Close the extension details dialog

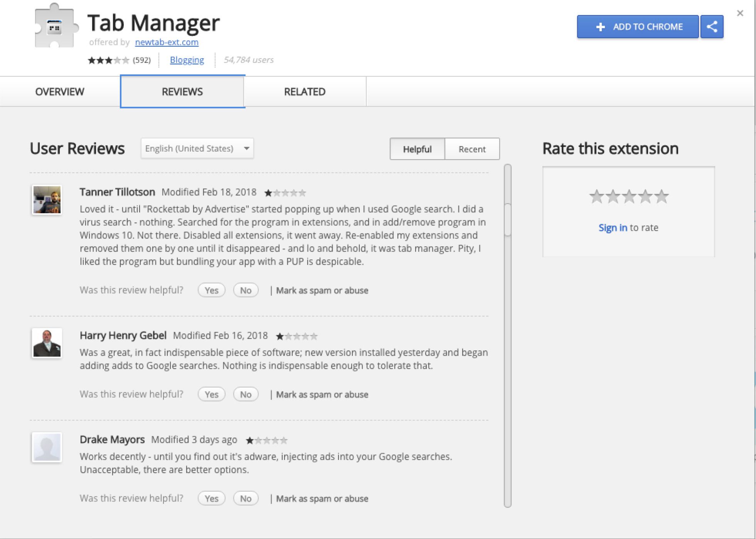[740, 13]
